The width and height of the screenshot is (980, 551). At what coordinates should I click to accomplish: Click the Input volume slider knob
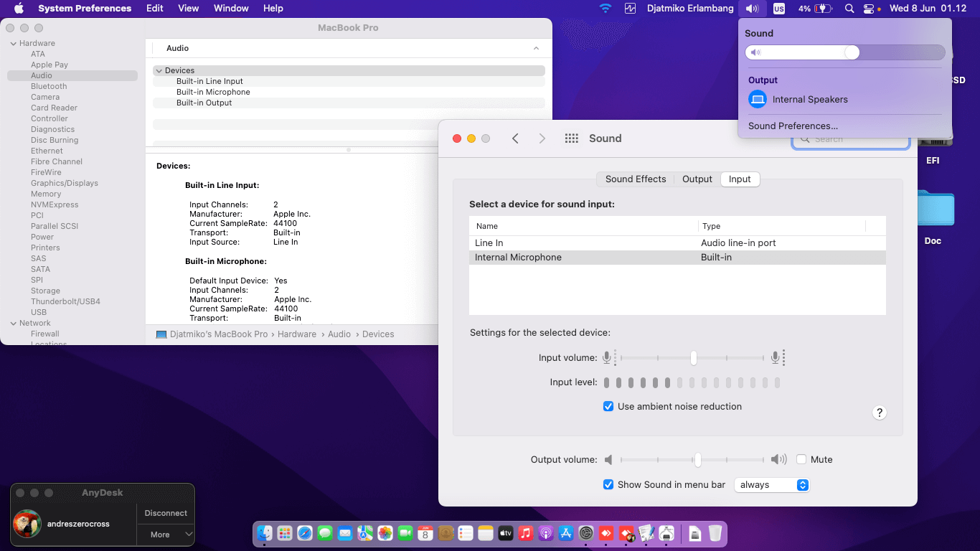(693, 357)
